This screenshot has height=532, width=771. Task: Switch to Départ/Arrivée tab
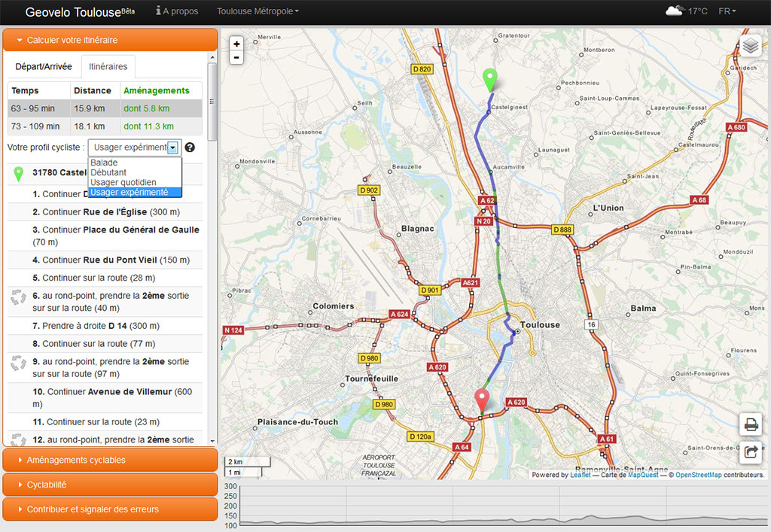[43, 66]
